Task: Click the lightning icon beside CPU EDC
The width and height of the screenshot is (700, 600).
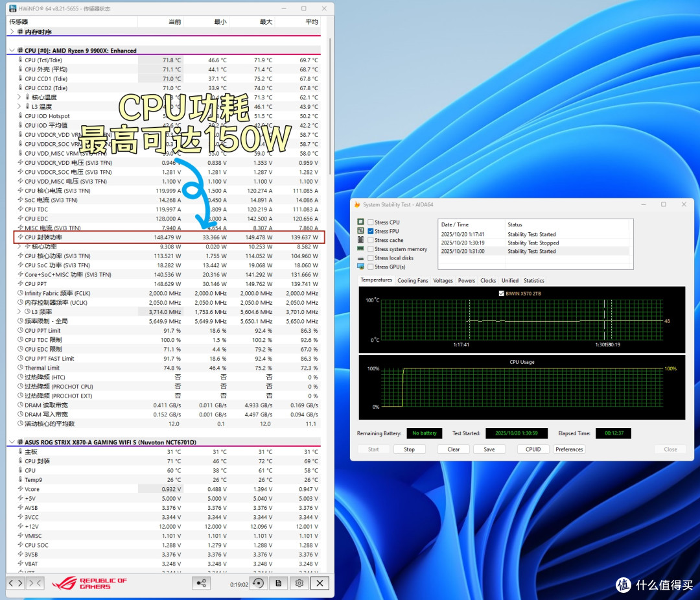Action: [20, 219]
